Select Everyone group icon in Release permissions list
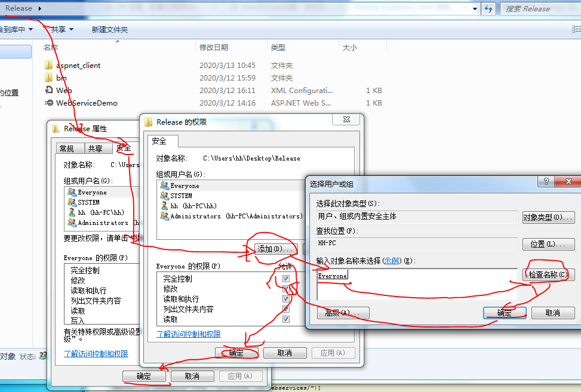The width and height of the screenshot is (581, 392). [165, 185]
